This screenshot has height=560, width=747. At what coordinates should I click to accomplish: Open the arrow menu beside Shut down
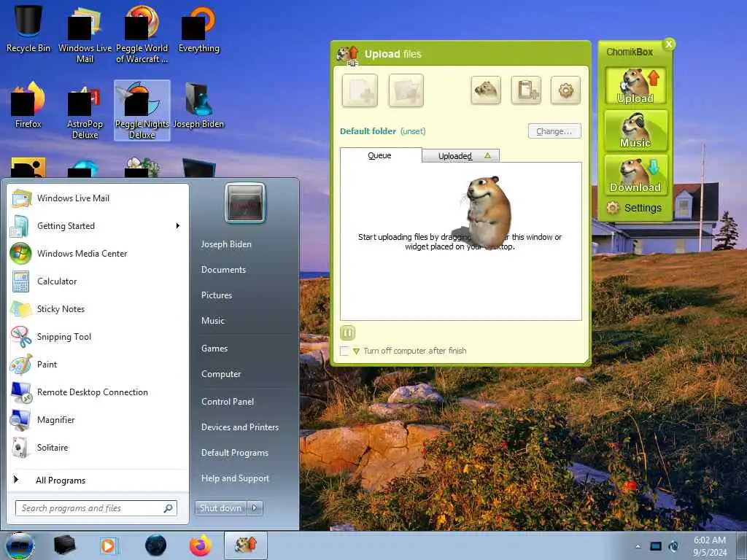255,508
